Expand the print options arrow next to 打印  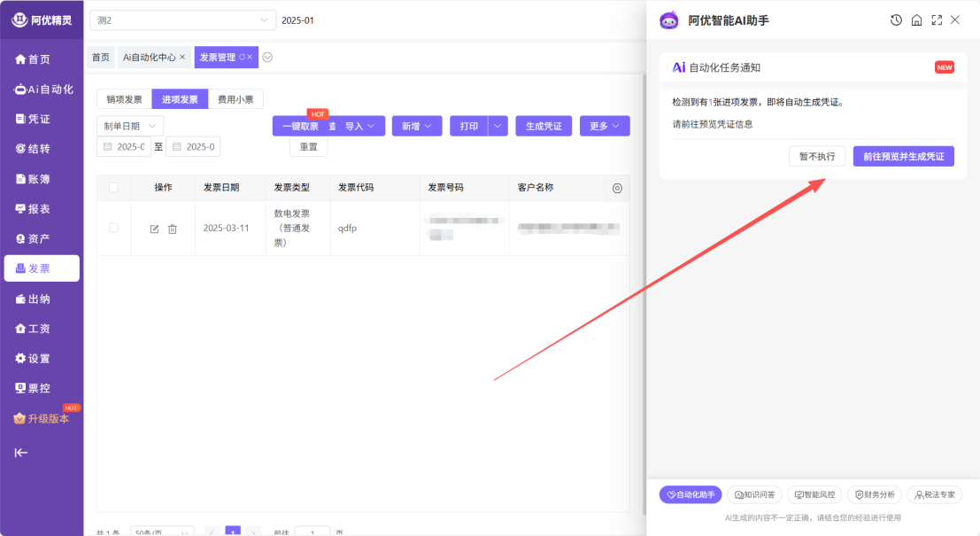[x=498, y=126]
